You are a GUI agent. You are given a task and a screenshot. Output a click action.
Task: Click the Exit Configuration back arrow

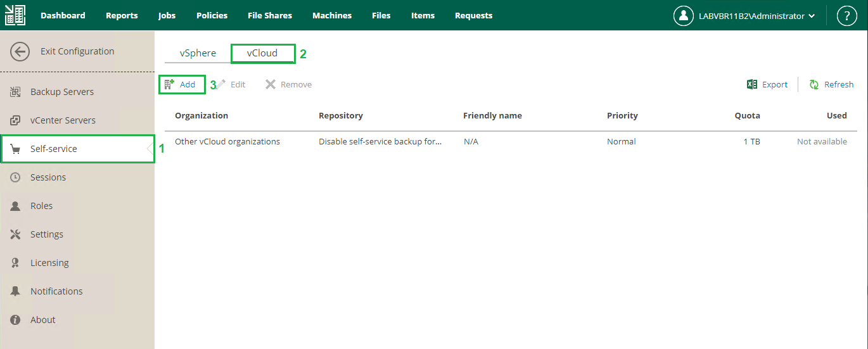click(x=20, y=52)
